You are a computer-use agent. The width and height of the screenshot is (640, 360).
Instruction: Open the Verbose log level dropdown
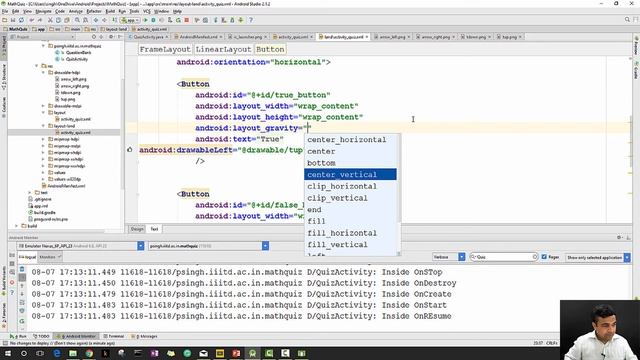point(462,257)
